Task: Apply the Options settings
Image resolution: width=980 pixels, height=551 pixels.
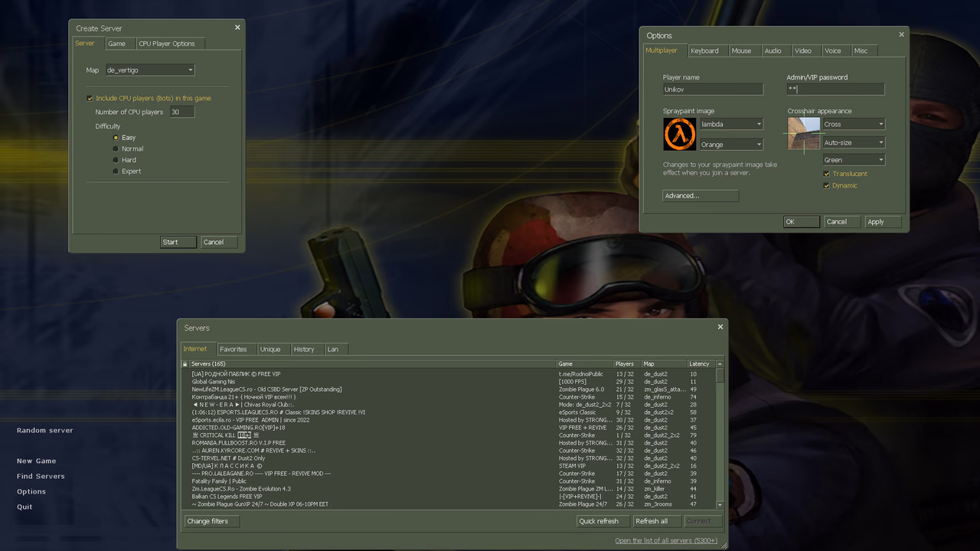Action: 883,222
